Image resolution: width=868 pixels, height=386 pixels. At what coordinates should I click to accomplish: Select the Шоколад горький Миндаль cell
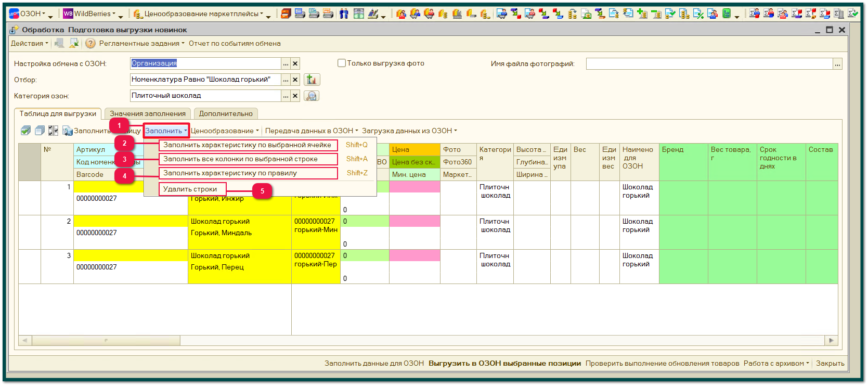[x=239, y=233]
